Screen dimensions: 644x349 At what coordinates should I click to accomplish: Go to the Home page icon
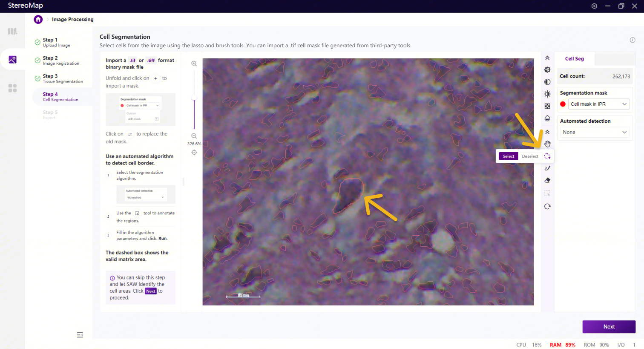[38, 19]
